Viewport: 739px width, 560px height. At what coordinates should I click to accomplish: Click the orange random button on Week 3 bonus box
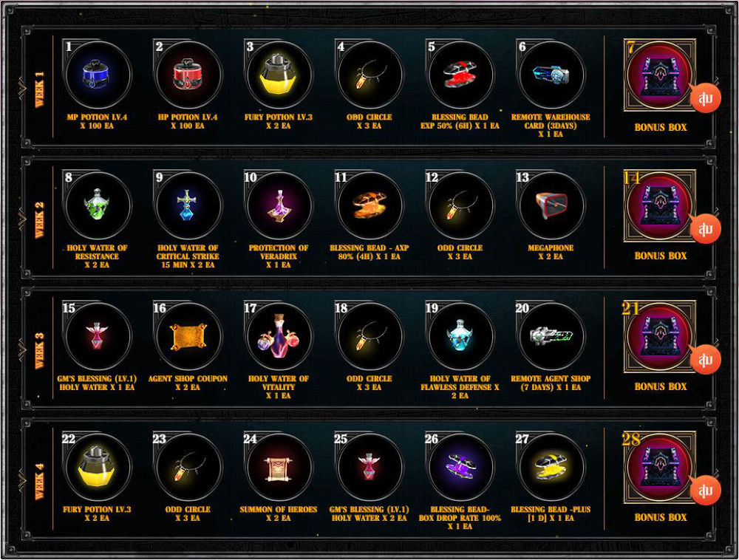tap(706, 360)
